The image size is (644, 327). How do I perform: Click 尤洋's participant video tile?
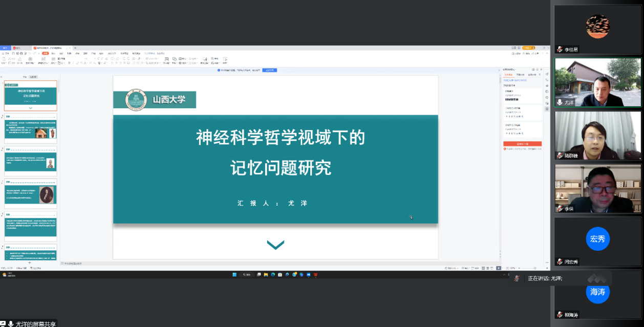click(597, 82)
